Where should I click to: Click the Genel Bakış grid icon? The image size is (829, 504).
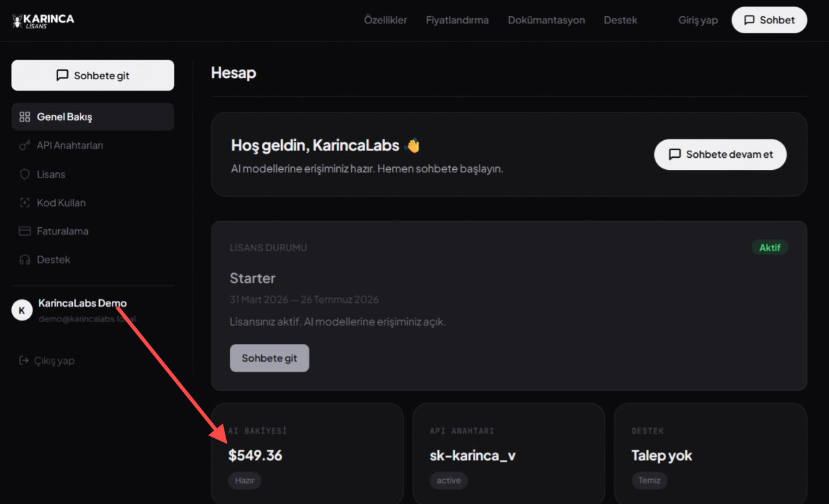click(25, 117)
